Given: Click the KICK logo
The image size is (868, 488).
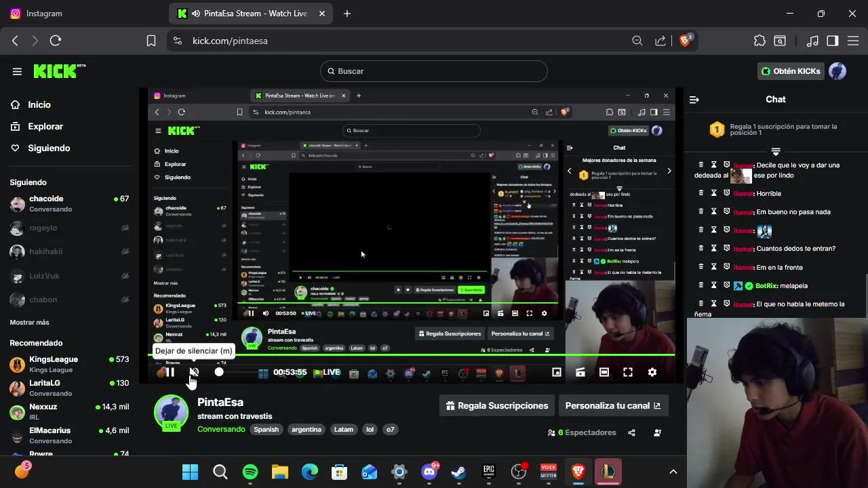Looking at the screenshot, I should point(59,71).
